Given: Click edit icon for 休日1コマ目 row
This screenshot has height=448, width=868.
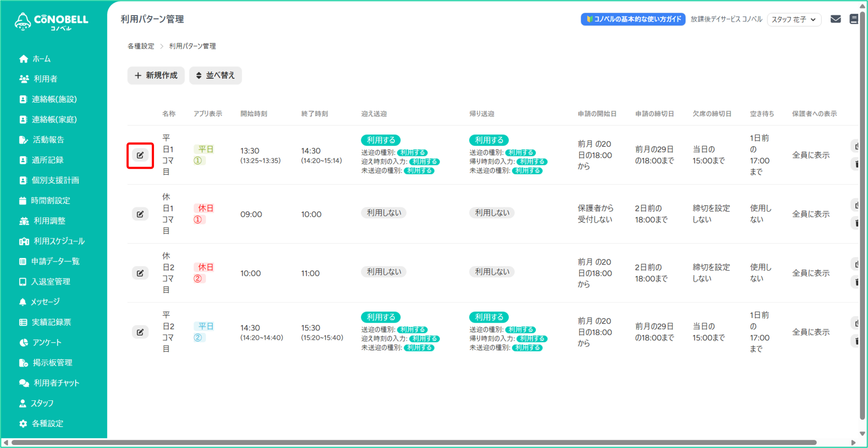Looking at the screenshot, I should [x=140, y=214].
